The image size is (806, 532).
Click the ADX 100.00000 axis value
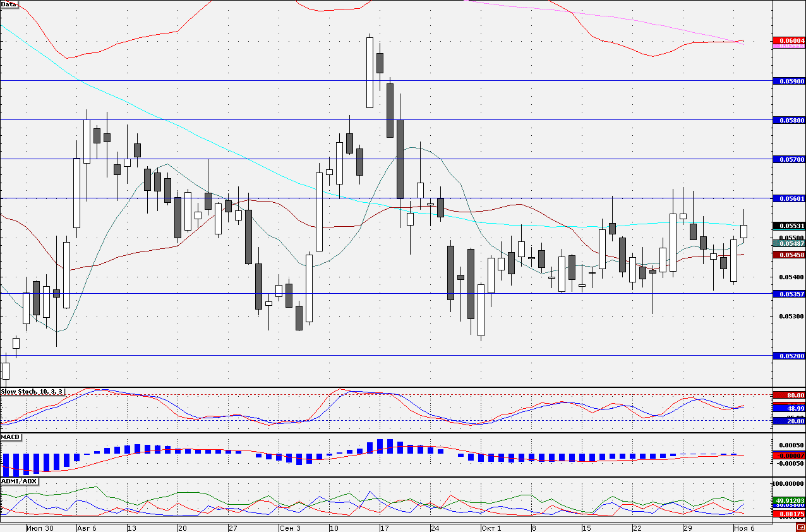(788, 483)
